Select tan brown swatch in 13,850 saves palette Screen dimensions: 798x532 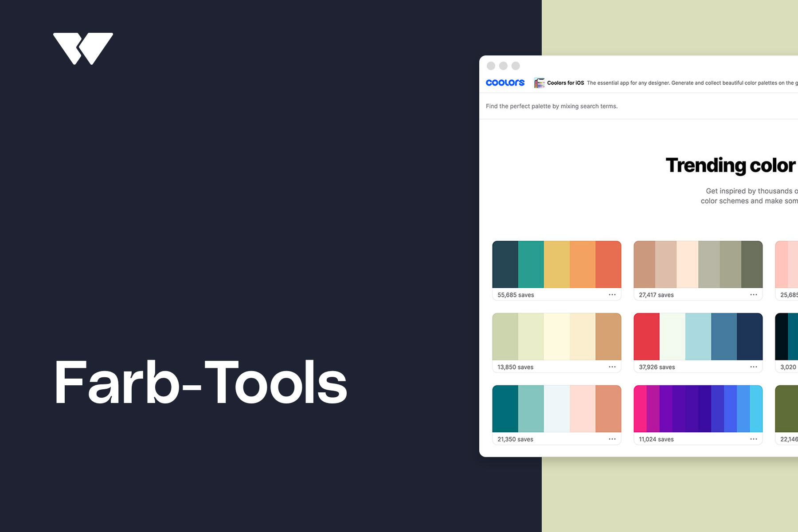tap(608, 337)
